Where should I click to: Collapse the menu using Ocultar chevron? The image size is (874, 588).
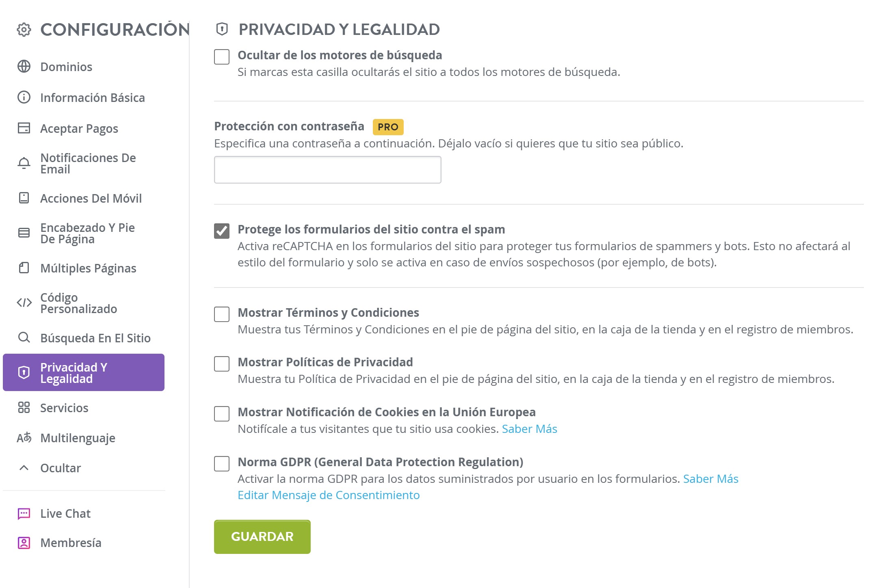click(24, 467)
